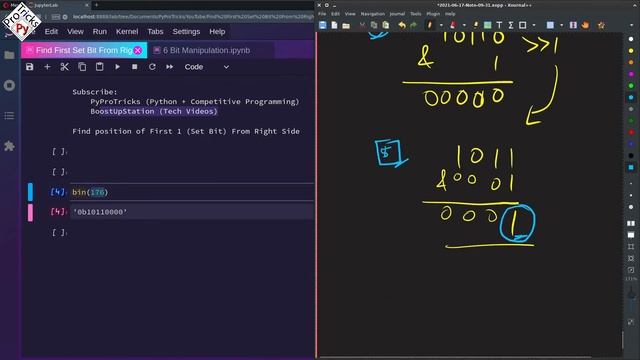Adjust the Xournal++ zoom slider
This screenshot has width=640, height=360.
pos(631,298)
